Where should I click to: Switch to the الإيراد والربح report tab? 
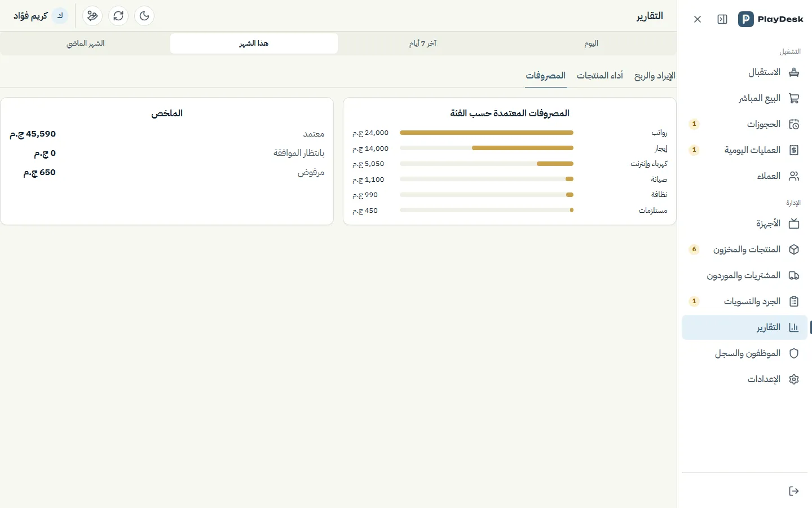pos(655,76)
